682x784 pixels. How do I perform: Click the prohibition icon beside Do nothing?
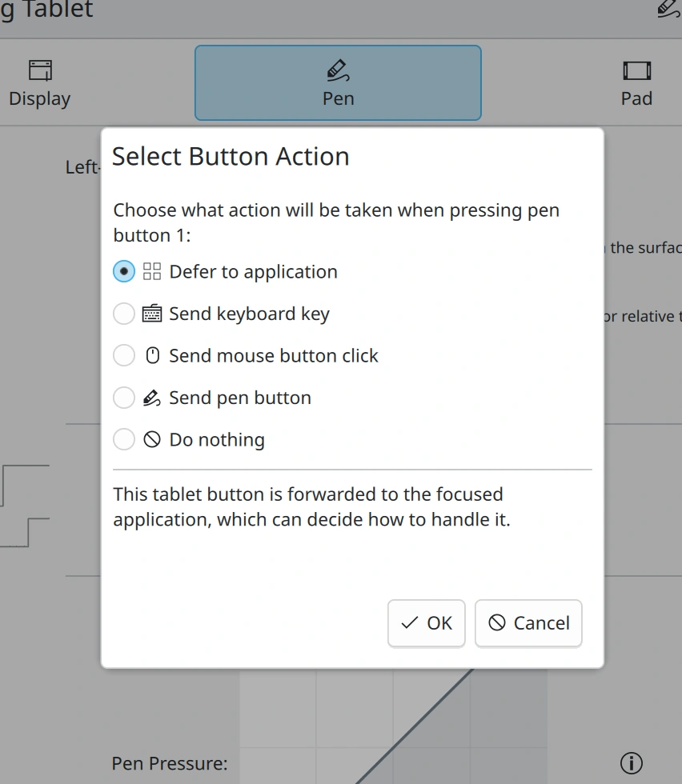pyautogui.click(x=152, y=439)
